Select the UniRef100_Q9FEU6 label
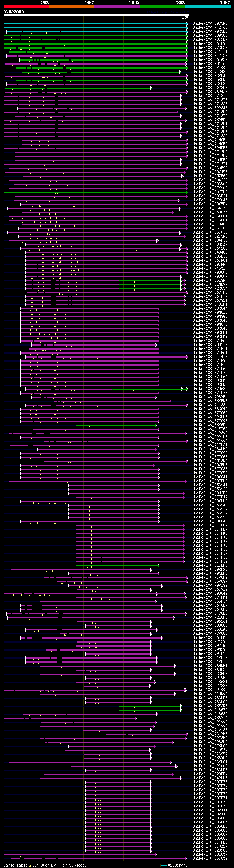 pyautogui.click(x=210, y=481)
